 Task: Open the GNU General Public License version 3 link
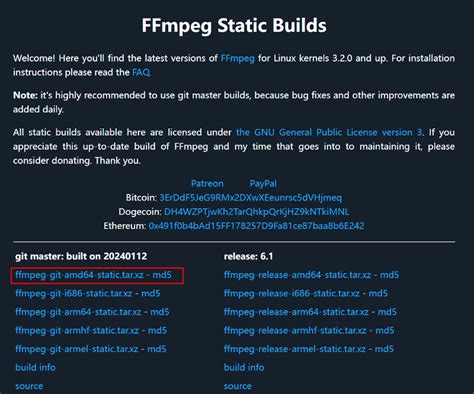pos(329,132)
